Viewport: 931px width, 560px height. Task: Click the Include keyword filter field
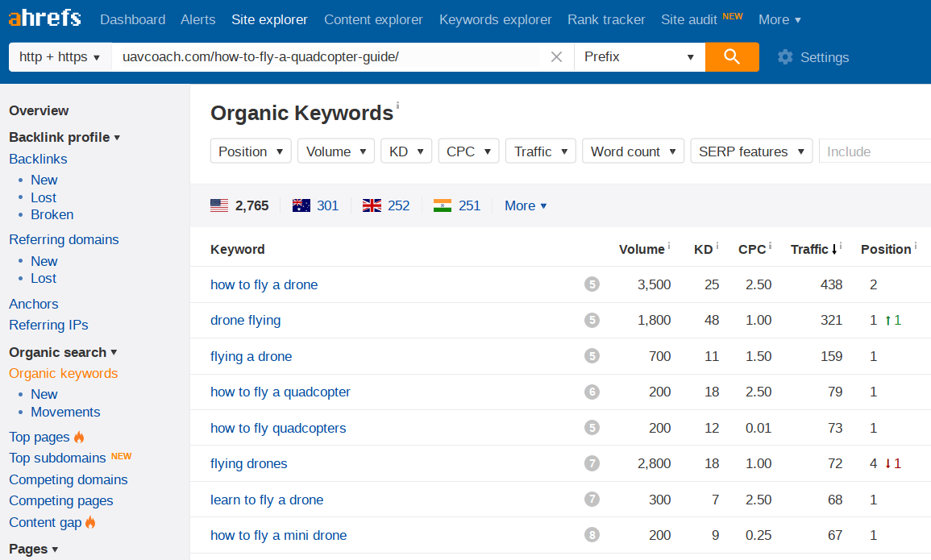pos(875,151)
